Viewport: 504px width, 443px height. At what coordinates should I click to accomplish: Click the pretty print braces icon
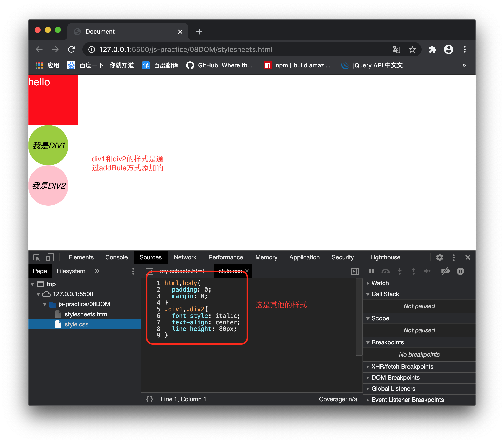[150, 399]
